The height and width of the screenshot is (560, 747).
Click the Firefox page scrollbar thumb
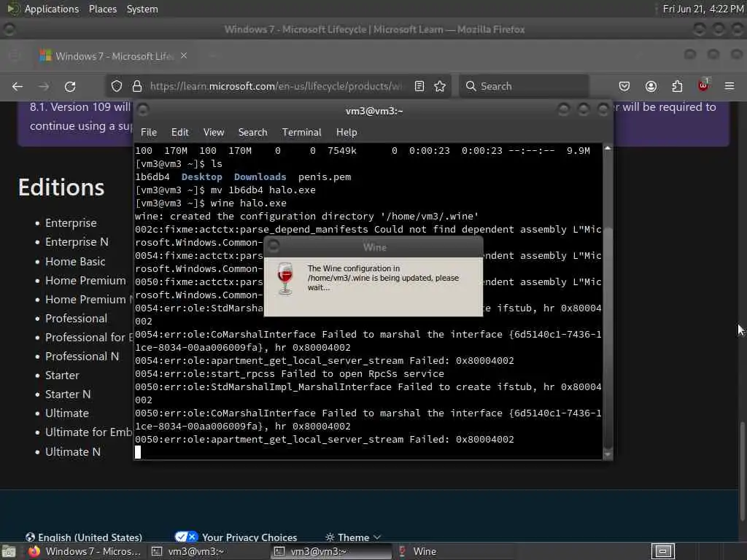click(x=742, y=472)
